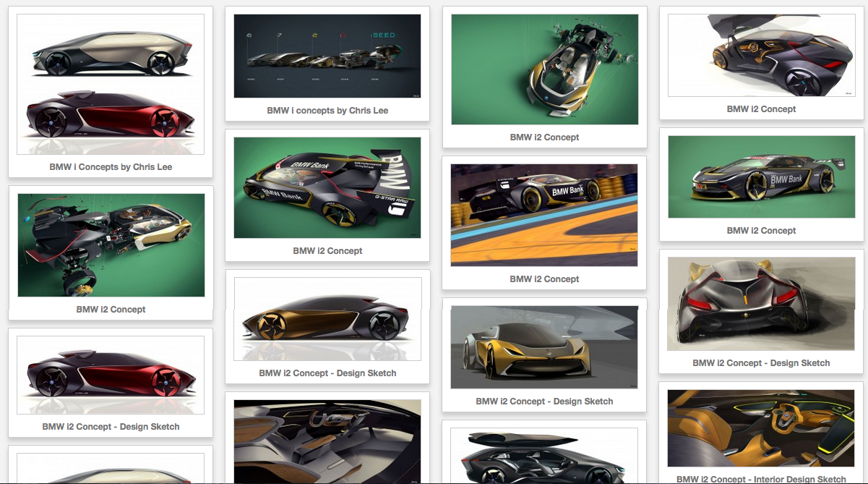Click the 'BMW i2 Concept' caption under the G-Star Raw race car
Viewport: 868px width, 484px height.
click(327, 250)
